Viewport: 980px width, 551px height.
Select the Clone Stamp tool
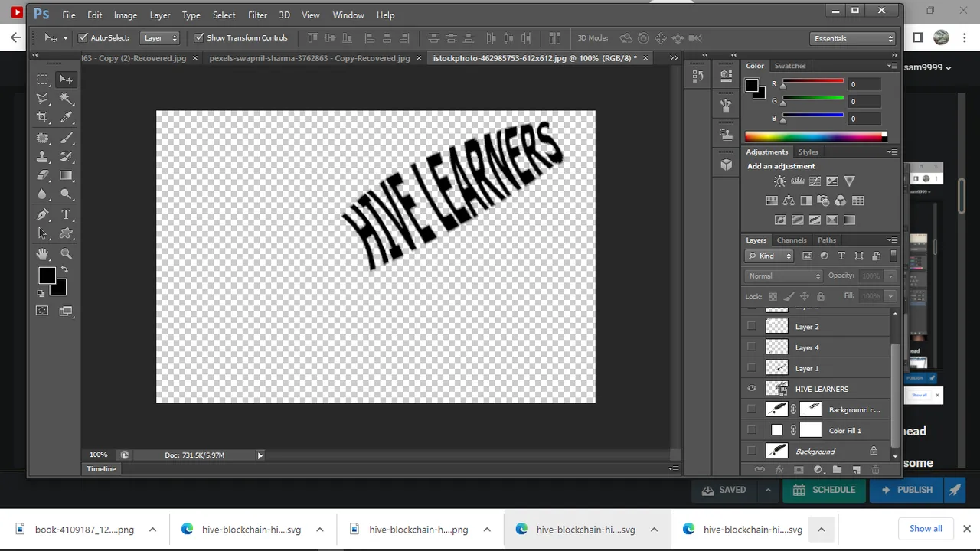[43, 157]
